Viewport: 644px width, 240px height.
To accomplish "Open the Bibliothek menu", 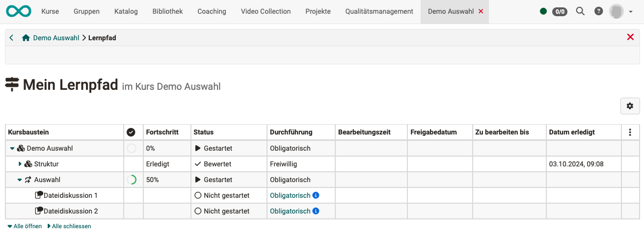I will (x=168, y=11).
